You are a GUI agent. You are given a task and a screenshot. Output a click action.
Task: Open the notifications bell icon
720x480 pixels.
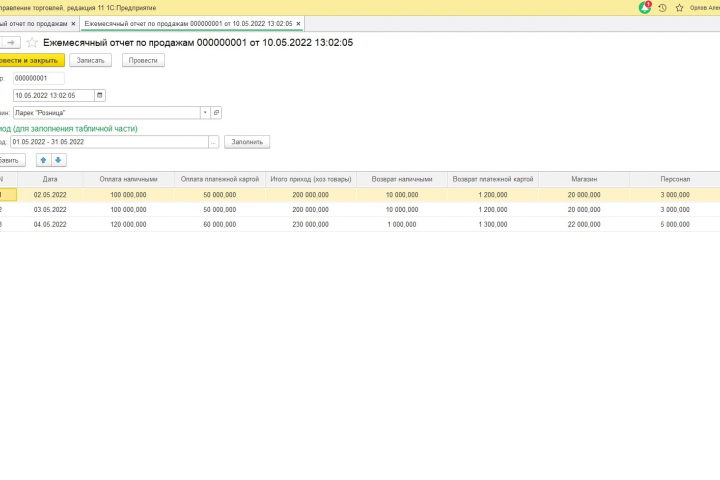coord(645,7)
